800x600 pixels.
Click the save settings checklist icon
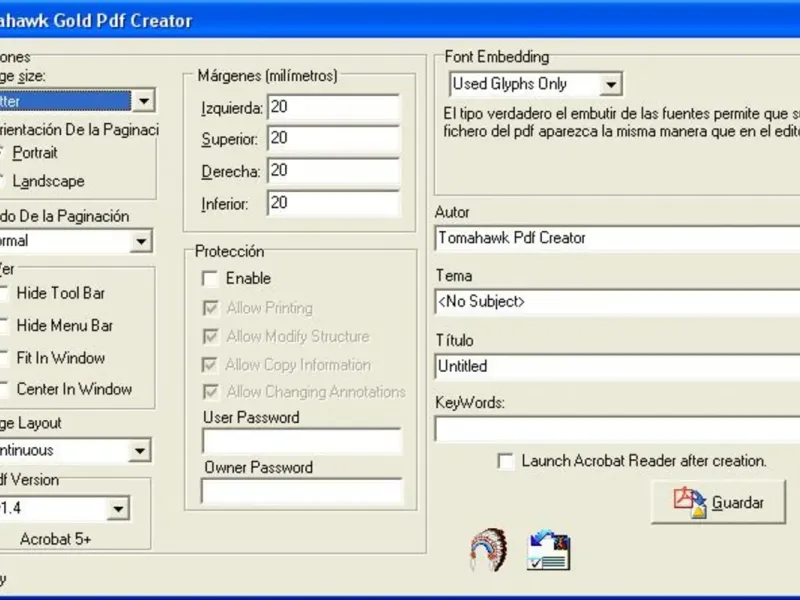point(548,550)
